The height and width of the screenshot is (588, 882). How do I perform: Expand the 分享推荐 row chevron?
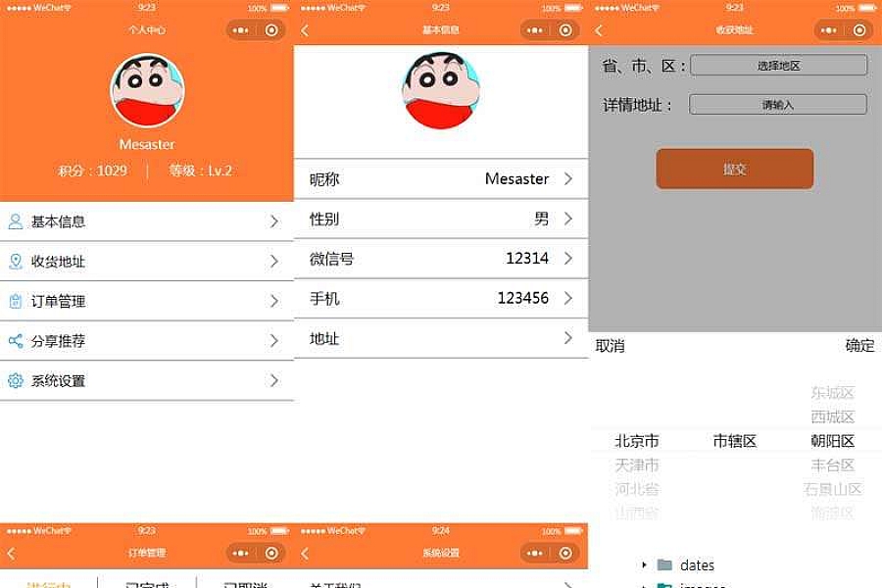[x=274, y=340]
